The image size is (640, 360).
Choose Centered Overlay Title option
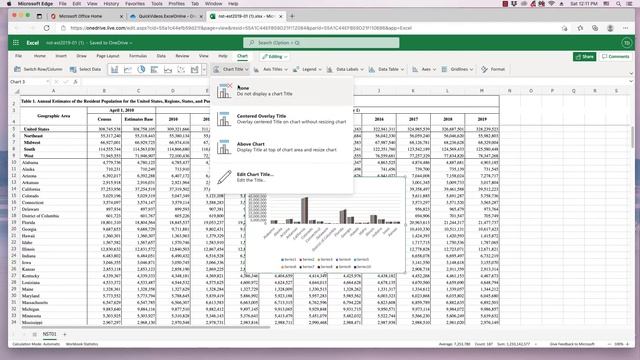(282, 119)
